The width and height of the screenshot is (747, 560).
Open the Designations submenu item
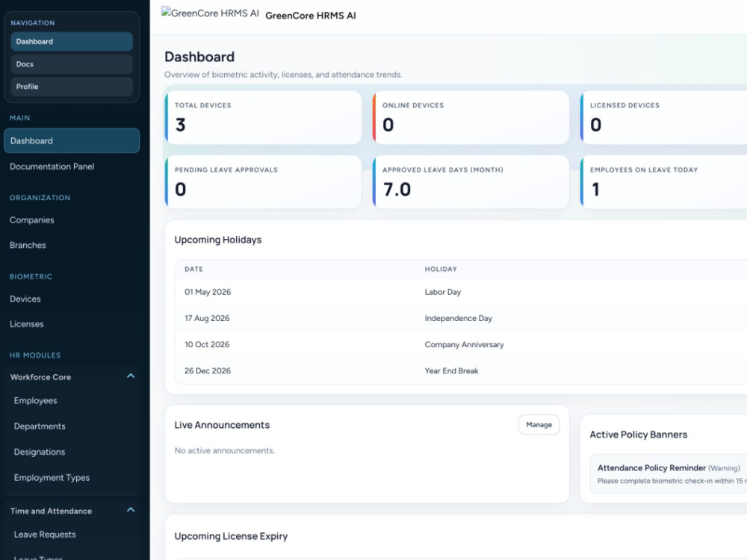(40, 452)
